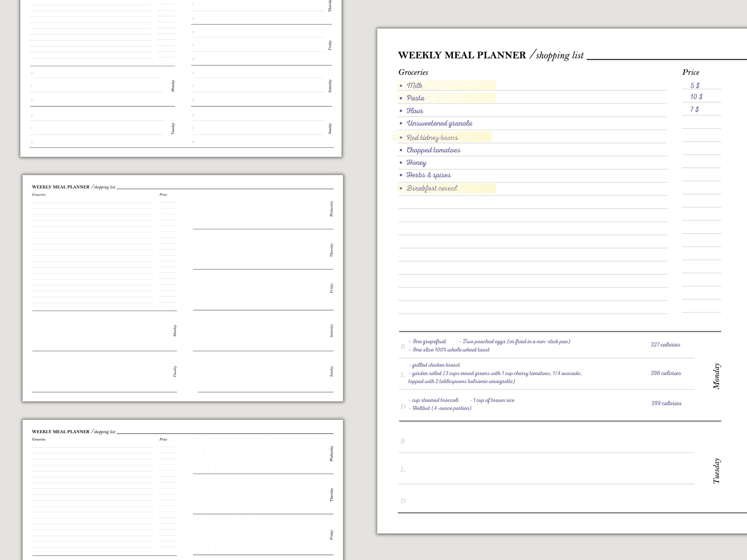
Task: Click the B marker in Tuesday on large page
Action: point(403,441)
